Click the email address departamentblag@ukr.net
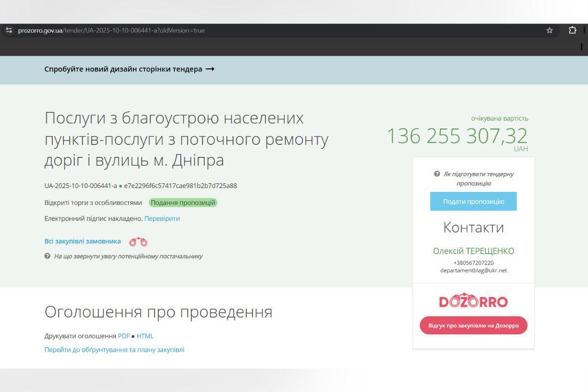This screenshot has height=392, width=588. (x=473, y=270)
